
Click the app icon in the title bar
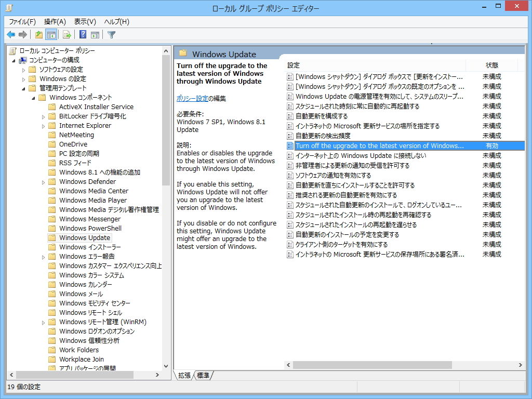(9, 7)
